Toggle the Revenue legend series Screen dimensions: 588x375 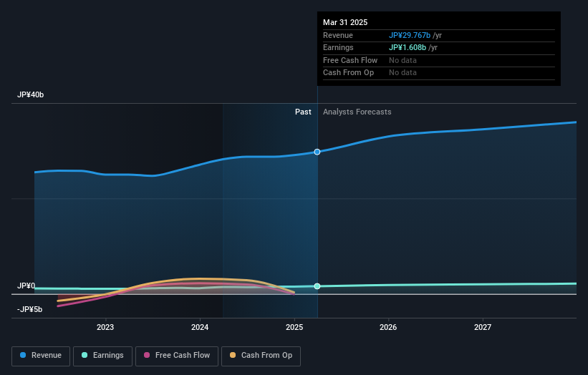pos(41,356)
